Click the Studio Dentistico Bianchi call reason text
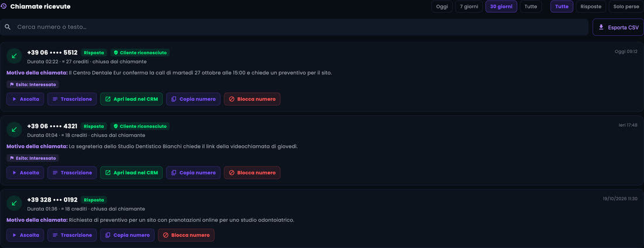 [183, 147]
